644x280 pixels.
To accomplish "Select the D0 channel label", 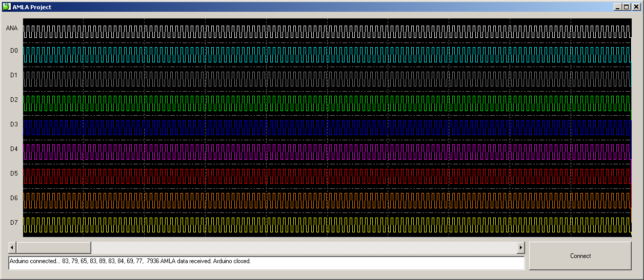I will coord(14,51).
